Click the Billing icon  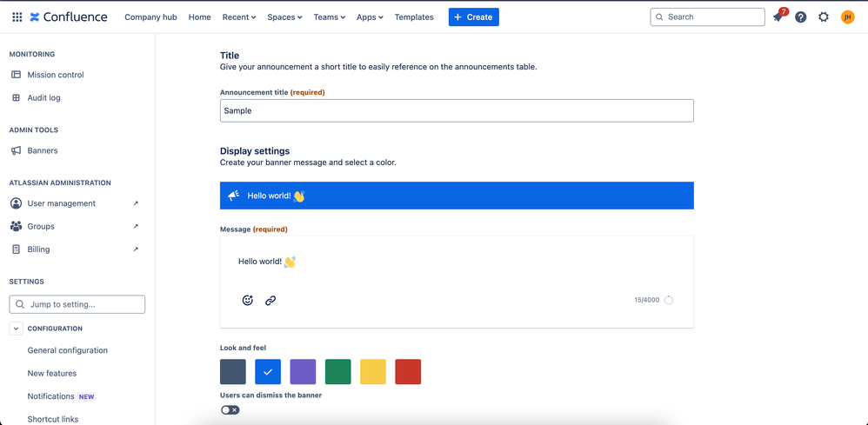16,249
